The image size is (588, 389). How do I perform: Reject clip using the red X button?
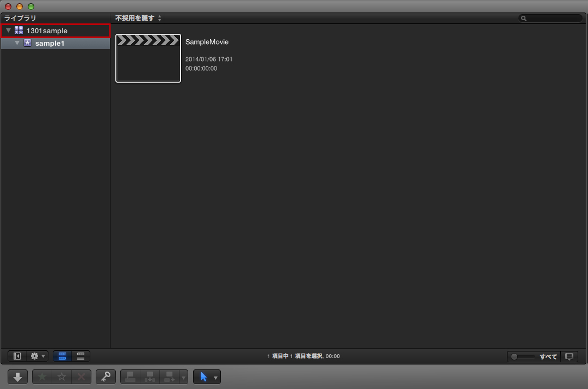[x=81, y=376]
